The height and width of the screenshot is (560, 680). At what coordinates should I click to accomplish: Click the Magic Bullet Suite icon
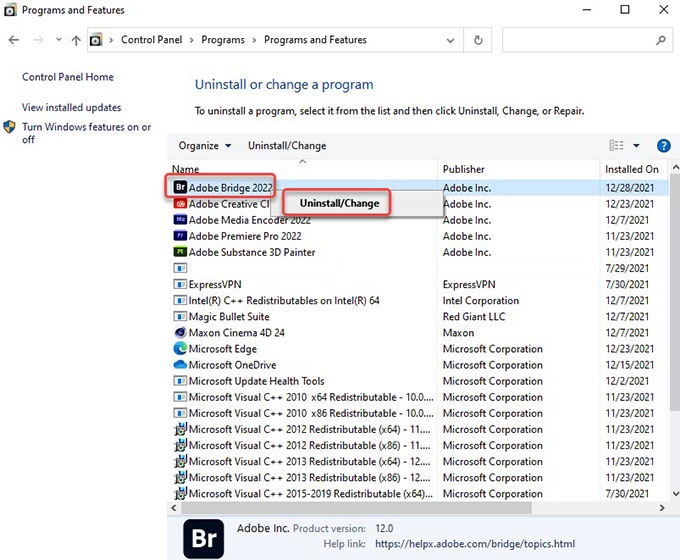(x=180, y=316)
